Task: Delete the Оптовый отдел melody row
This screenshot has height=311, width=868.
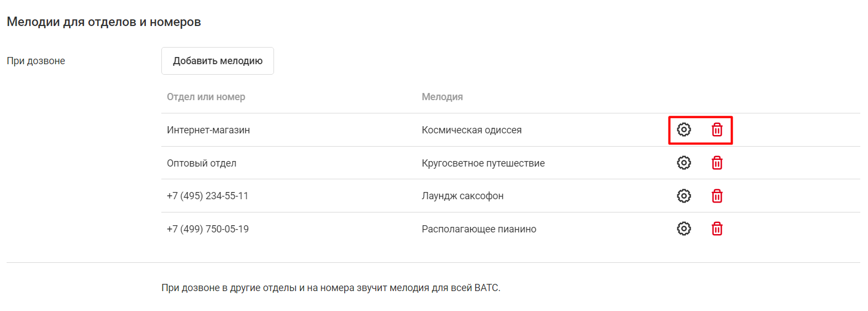Action: 717,163
